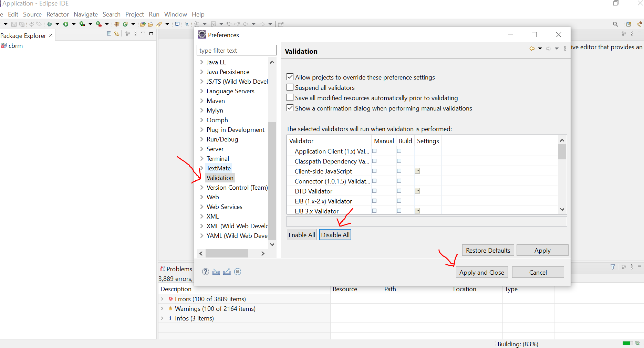The width and height of the screenshot is (644, 348).
Task: Expand the Server preferences node
Action: coord(202,149)
